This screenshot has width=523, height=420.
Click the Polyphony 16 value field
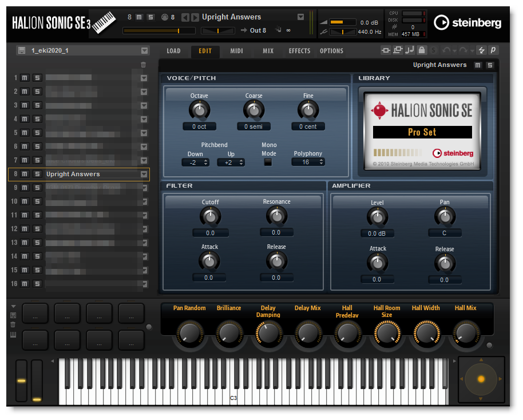click(308, 162)
